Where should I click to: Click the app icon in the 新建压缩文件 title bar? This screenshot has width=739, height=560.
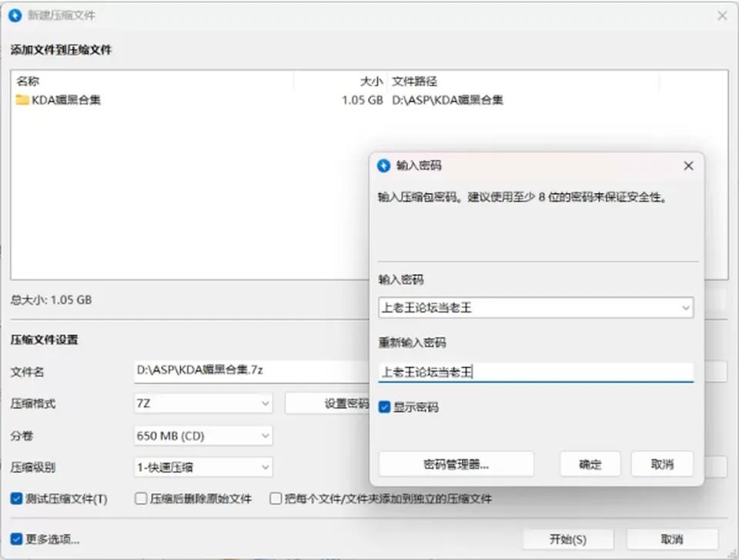coord(15,15)
